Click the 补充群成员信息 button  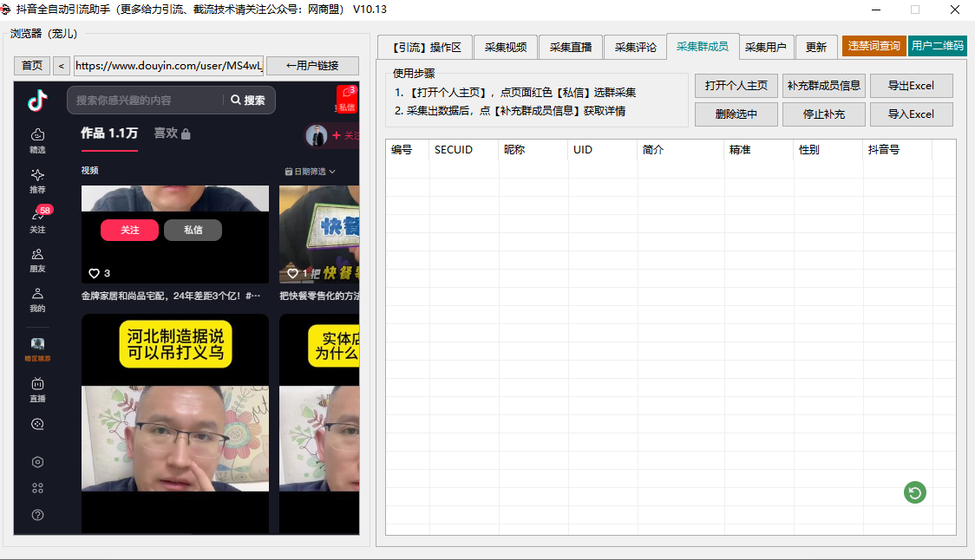coord(823,86)
